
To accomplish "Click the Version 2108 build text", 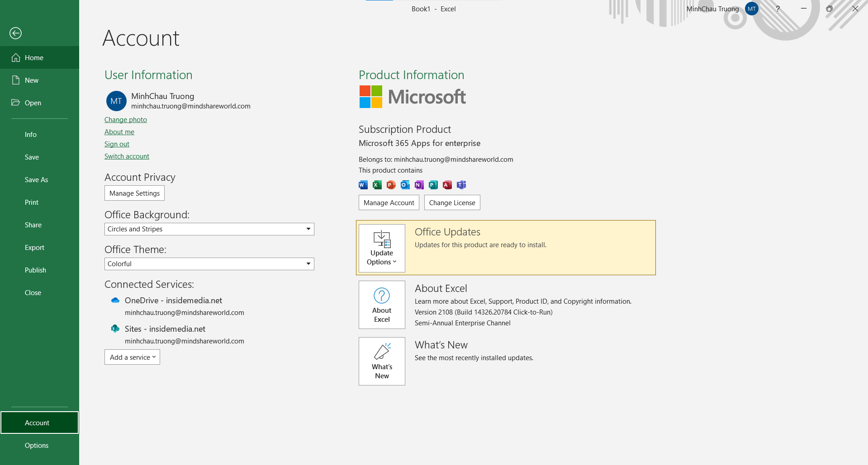I will 484,312.
